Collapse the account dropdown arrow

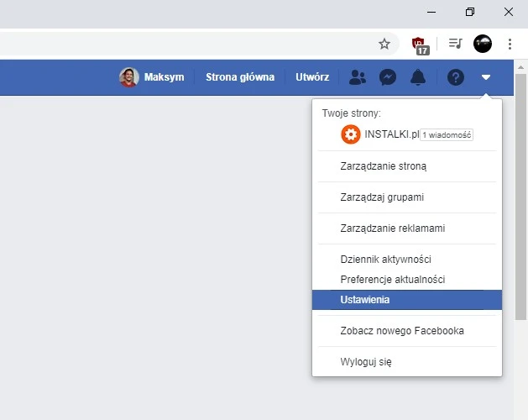(486, 77)
